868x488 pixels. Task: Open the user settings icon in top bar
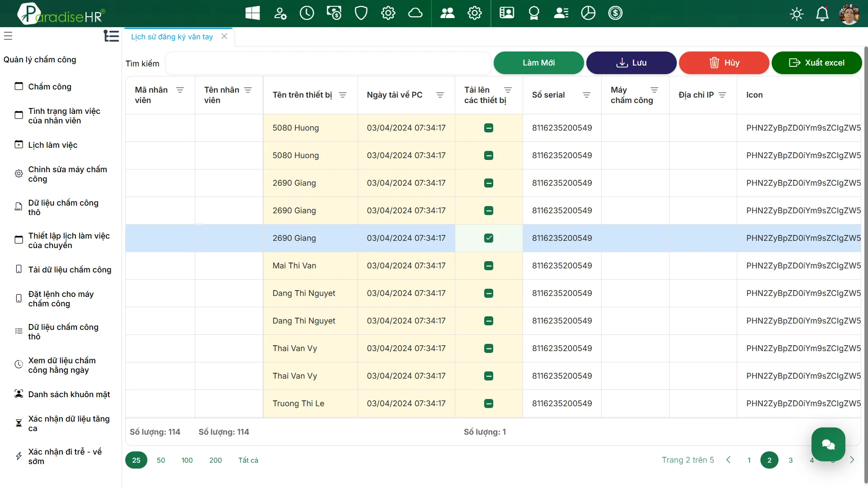280,13
